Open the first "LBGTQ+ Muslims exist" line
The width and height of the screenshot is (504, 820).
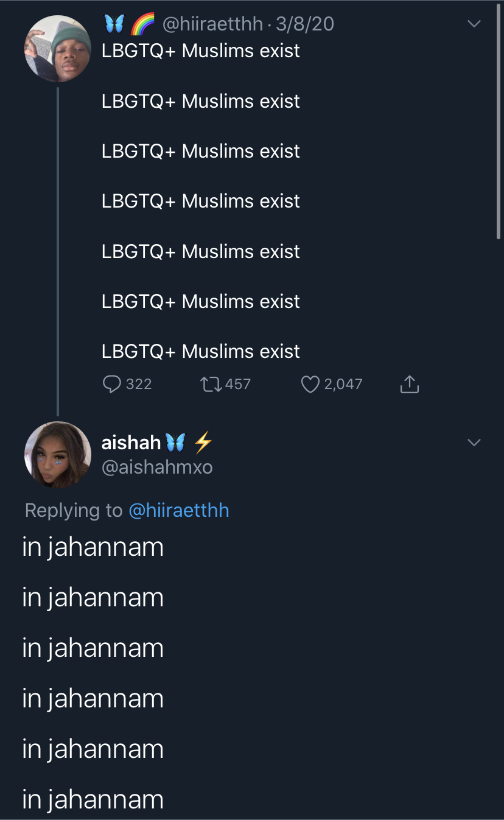pos(200,51)
